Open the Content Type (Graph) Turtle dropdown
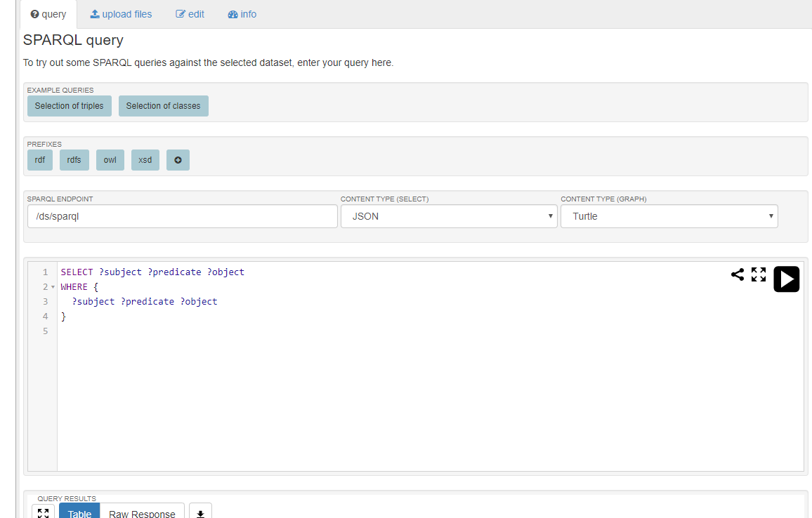812x518 pixels. click(x=669, y=216)
